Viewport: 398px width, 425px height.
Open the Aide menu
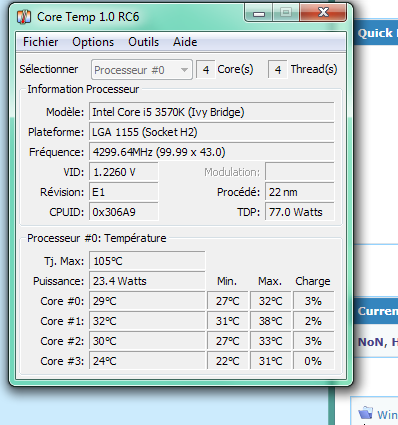click(185, 42)
